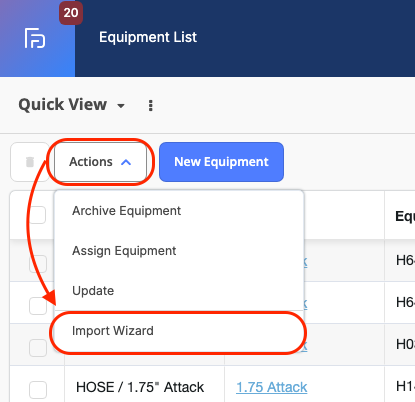The height and width of the screenshot is (402, 415).
Task: Click the Actions dropdown button
Action: pos(100,162)
